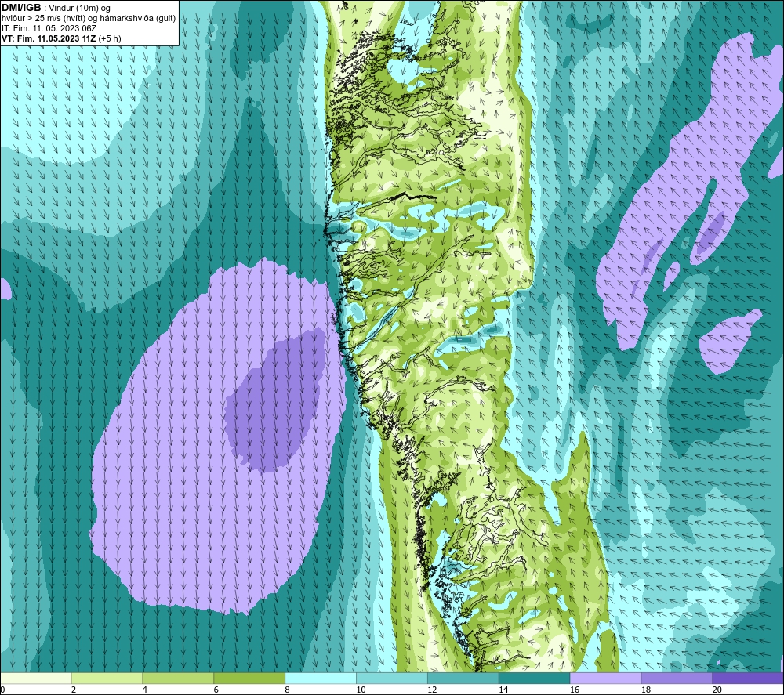This screenshot has height=695, width=784.
Task: Click the 0–2 m/s palest swatch on scale
Action: tap(35, 678)
